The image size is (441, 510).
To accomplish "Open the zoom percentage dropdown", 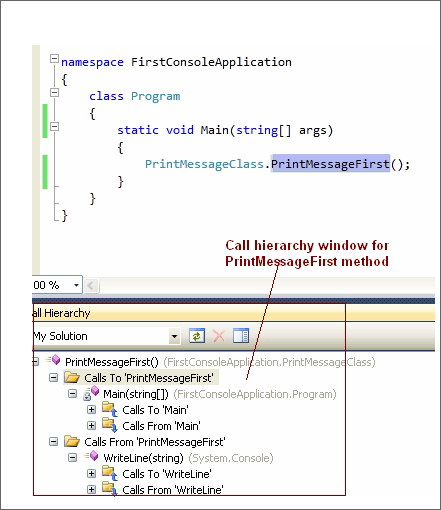I will click(76, 285).
